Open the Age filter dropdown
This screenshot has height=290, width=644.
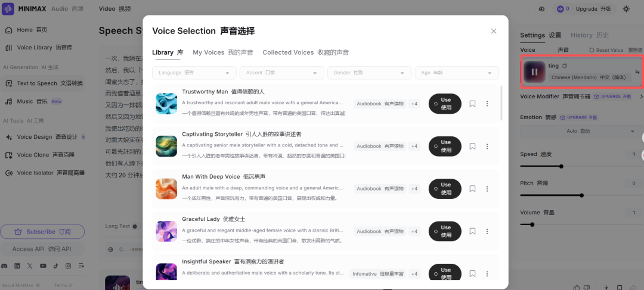tap(457, 73)
